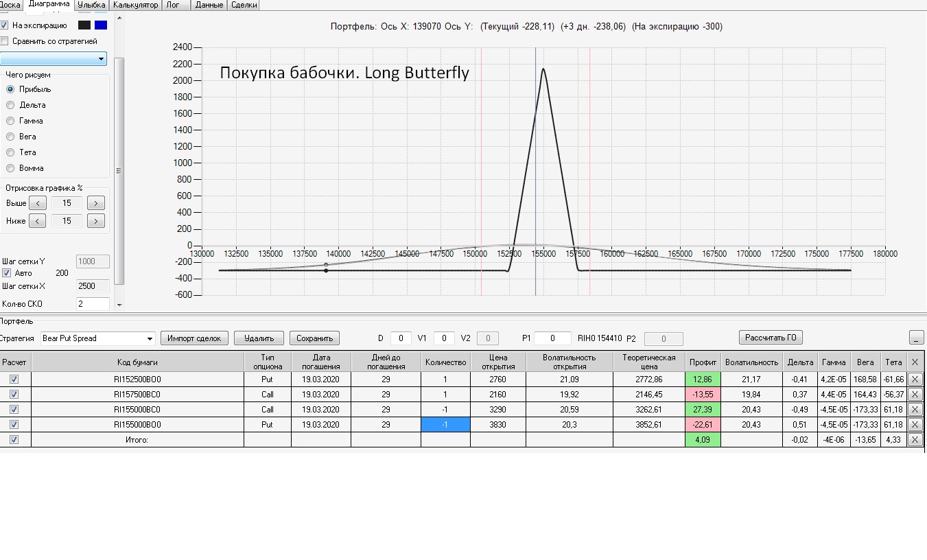Screen dimensions: 927x560
Task: Click the P1 input field
Action: 552,338
